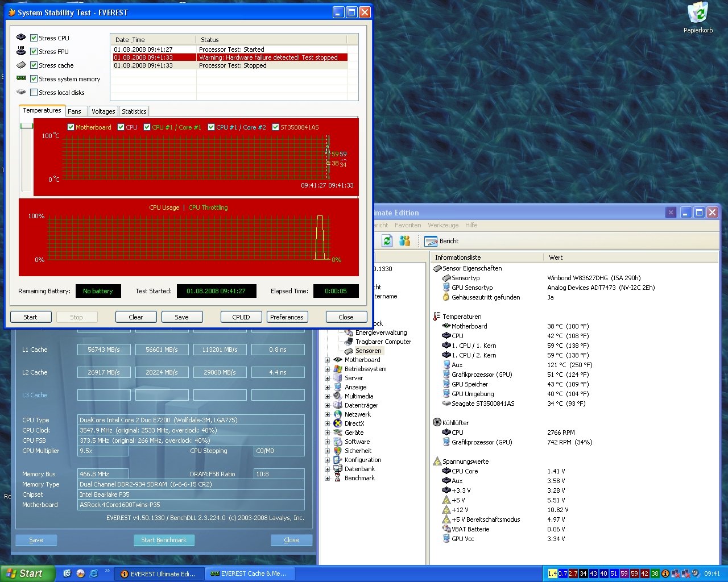This screenshot has width=728, height=582.
Task: Toggle ST3500841AS graph checkbox
Action: click(x=276, y=127)
